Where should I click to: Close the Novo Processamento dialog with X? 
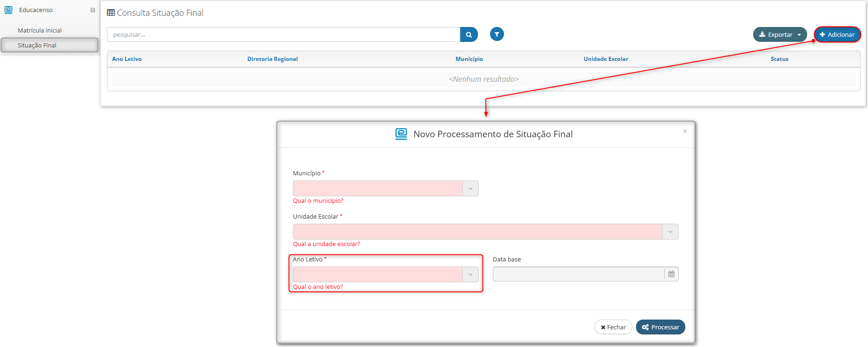pos(685,132)
